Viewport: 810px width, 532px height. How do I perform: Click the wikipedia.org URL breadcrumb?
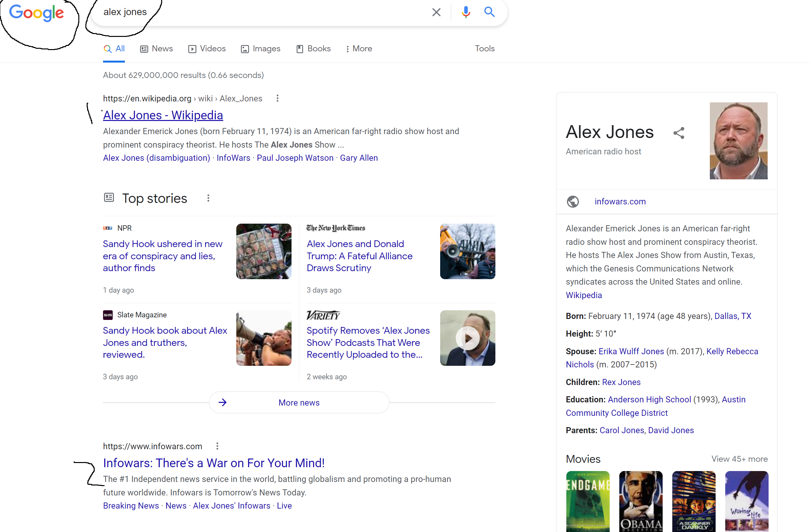[183, 98]
